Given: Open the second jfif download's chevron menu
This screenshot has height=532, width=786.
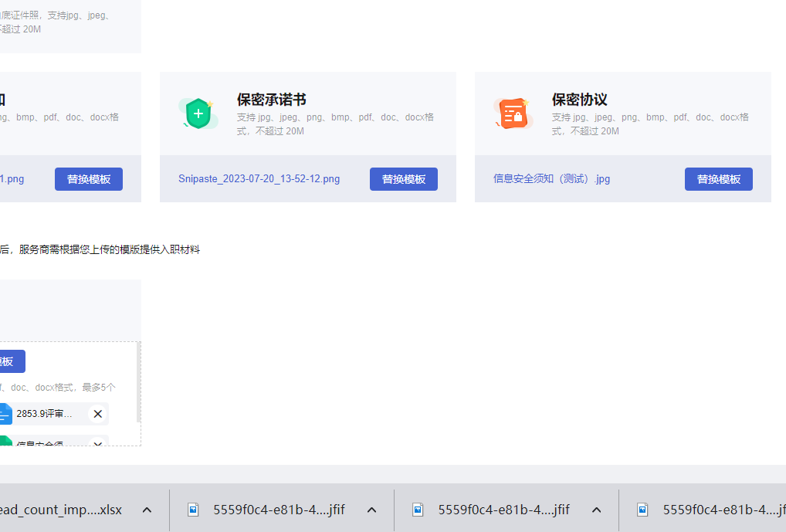Looking at the screenshot, I should pos(596,510).
